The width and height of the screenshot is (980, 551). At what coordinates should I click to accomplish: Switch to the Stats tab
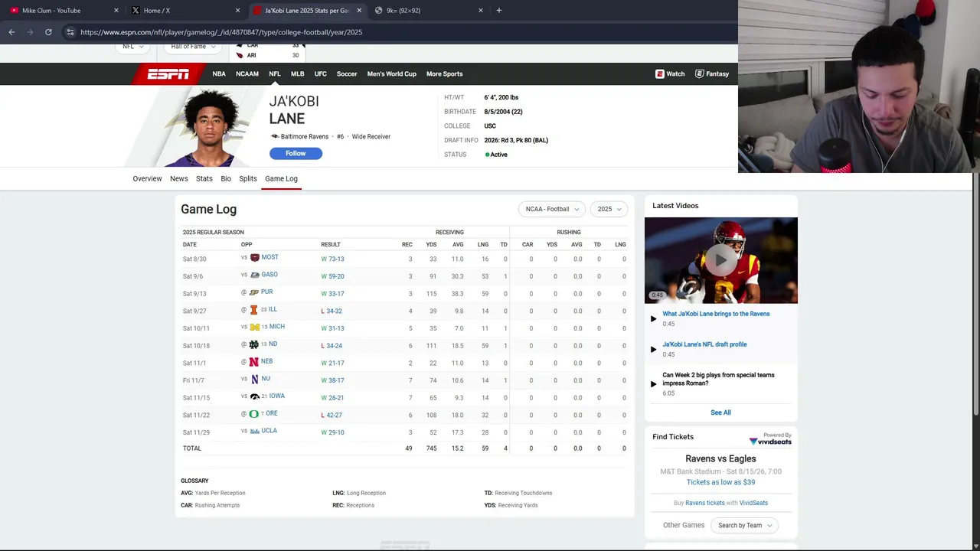click(204, 178)
